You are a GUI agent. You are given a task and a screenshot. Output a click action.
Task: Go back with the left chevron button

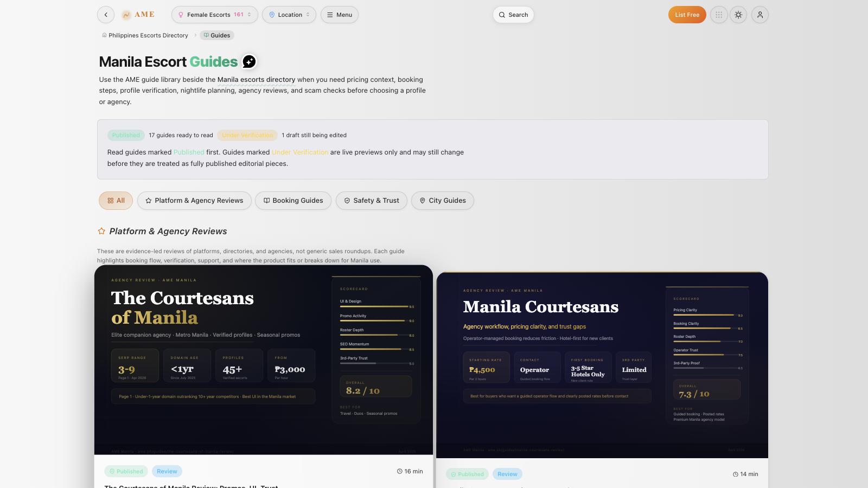click(106, 15)
